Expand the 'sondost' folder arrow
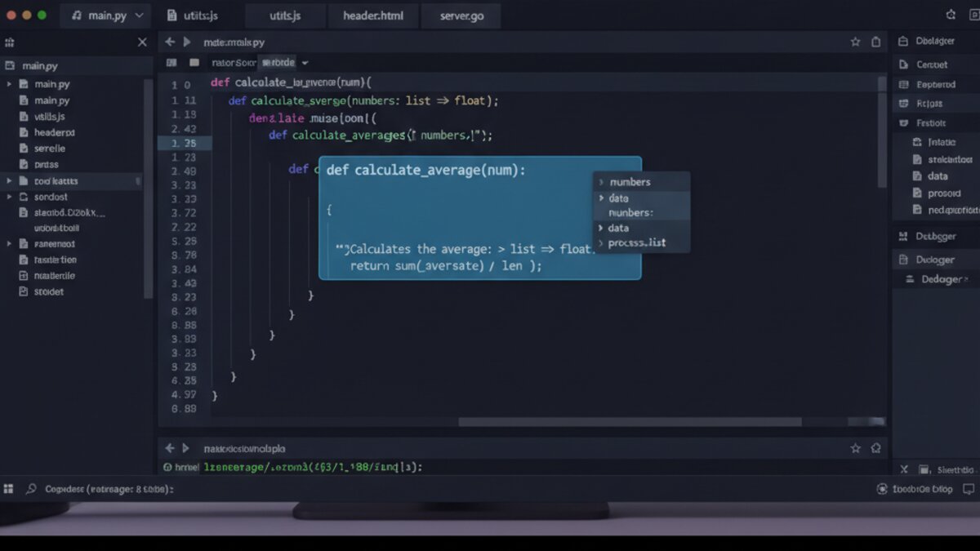The image size is (980, 551). pyautogui.click(x=9, y=197)
